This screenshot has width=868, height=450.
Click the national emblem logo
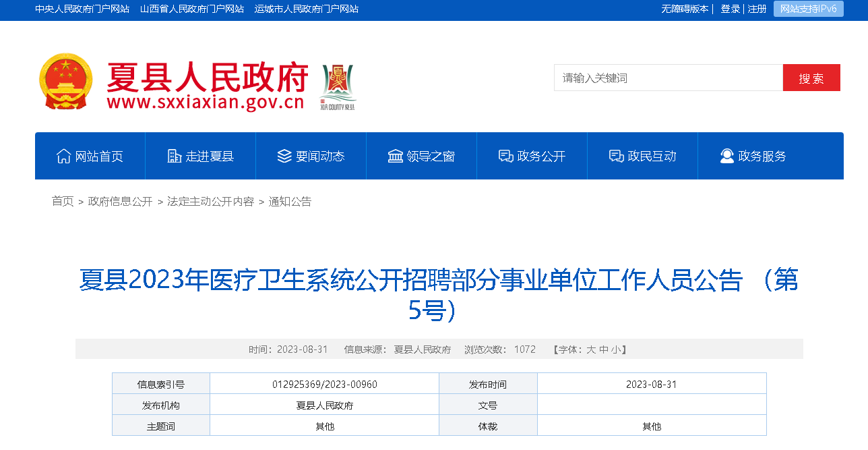65,81
